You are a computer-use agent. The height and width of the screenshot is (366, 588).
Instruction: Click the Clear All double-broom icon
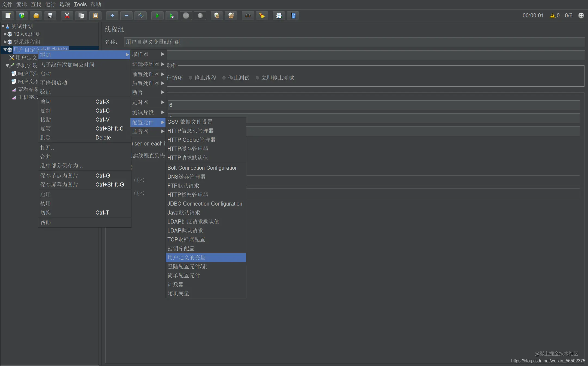tap(231, 15)
